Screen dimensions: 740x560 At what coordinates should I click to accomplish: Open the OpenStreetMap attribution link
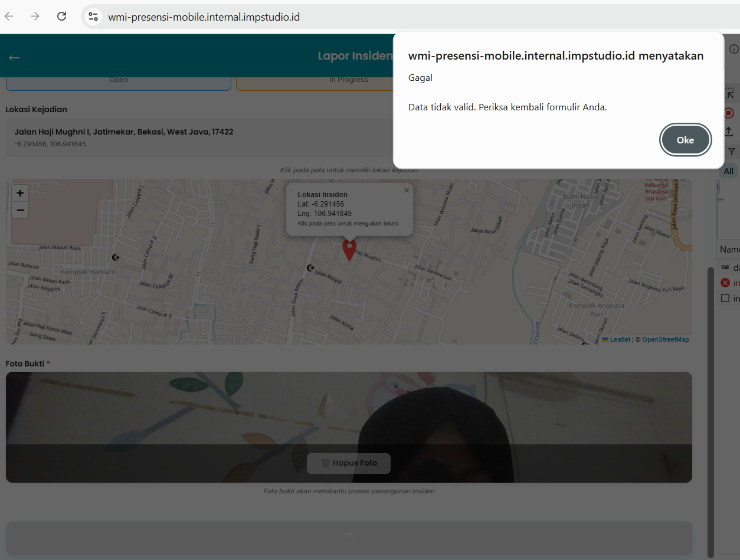click(665, 339)
